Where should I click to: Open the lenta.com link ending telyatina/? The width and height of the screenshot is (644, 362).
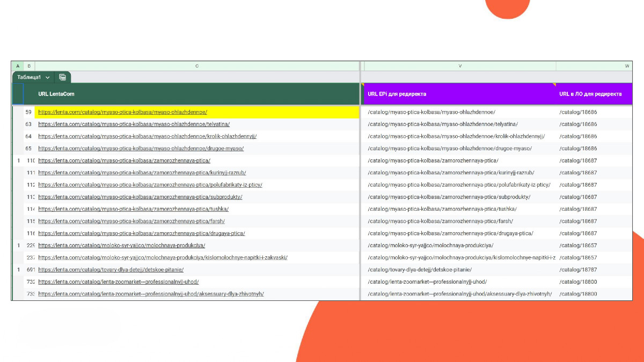(x=134, y=124)
